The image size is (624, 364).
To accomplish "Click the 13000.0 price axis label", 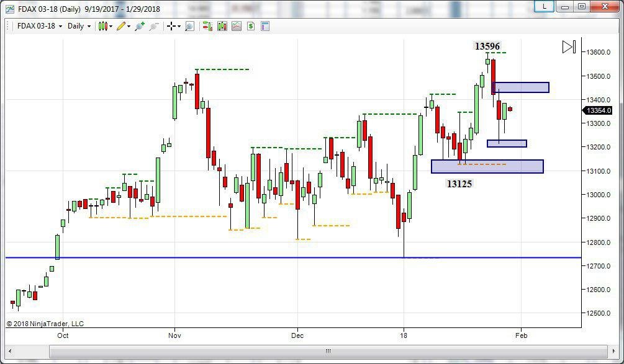I will tap(598, 195).
